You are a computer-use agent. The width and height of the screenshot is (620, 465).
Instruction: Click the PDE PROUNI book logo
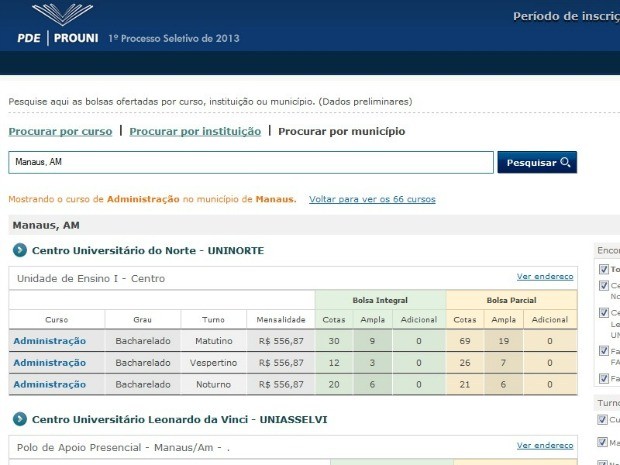pyautogui.click(x=62, y=15)
